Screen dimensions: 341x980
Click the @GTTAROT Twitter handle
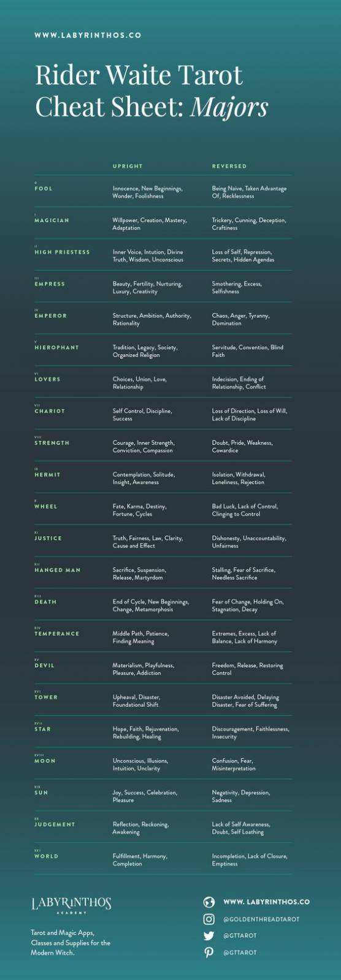[x=240, y=936]
